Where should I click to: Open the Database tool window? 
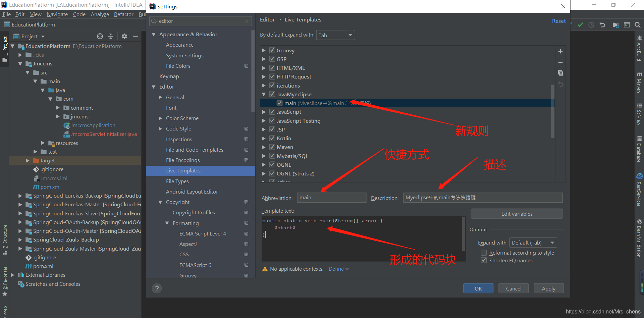(x=639, y=149)
